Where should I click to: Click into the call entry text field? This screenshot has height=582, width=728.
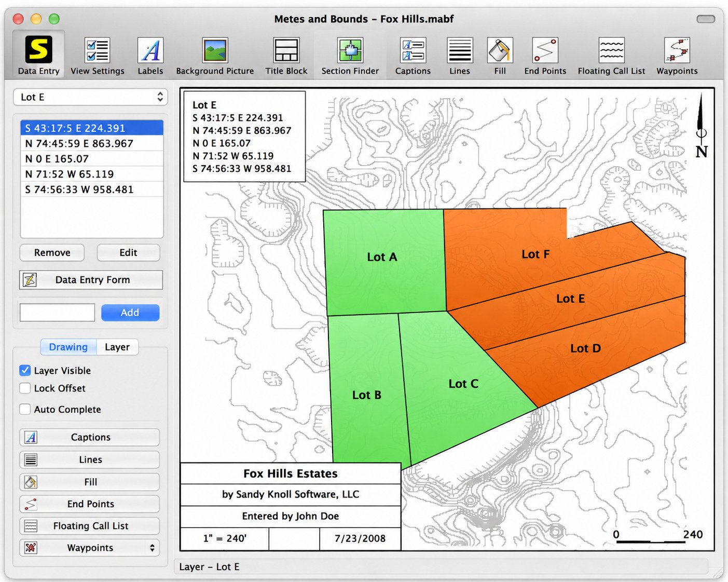57,313
